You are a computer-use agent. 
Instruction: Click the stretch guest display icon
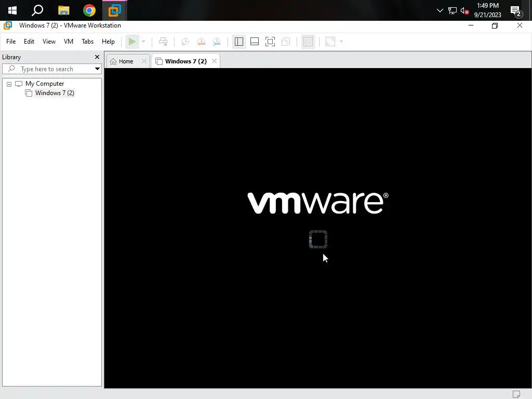330,42
